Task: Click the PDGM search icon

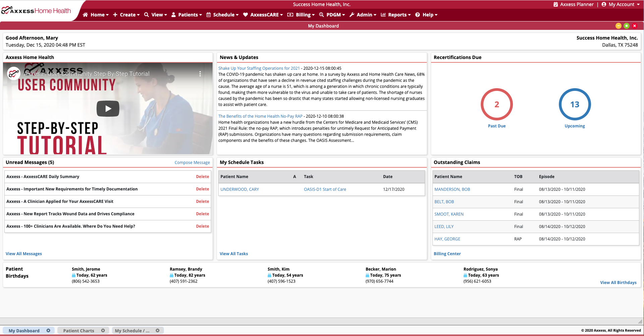Action: point(321,15)
